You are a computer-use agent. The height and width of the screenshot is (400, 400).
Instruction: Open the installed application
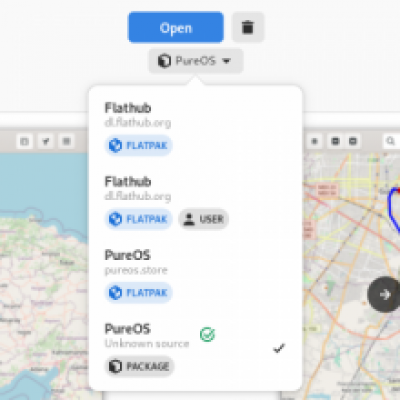(x=176, y=27)
